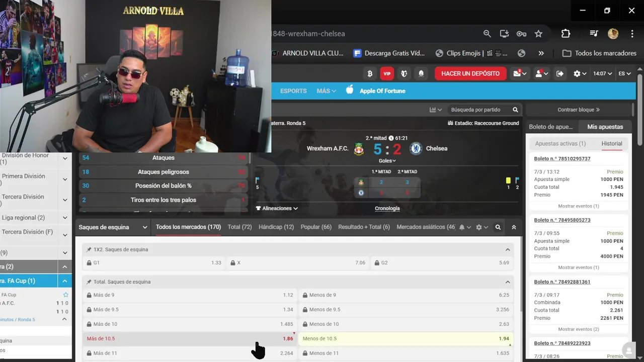This screenshot has width=644, height=362.
Task: Click the markets search magnifier icon
Action: (498, 227)
